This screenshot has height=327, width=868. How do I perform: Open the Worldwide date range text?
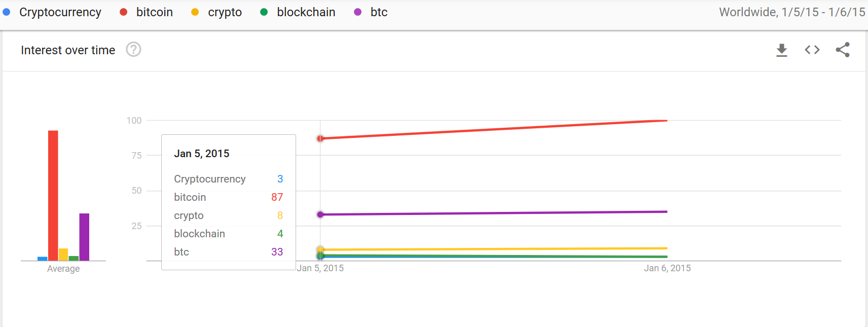(x=792, y=12)
